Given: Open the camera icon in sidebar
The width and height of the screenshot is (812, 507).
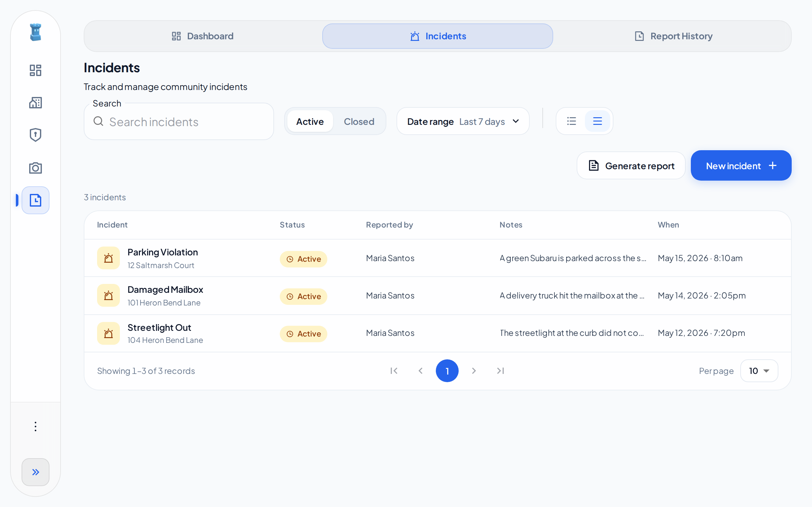Looking at the screenshot, I should pos(35,168).
